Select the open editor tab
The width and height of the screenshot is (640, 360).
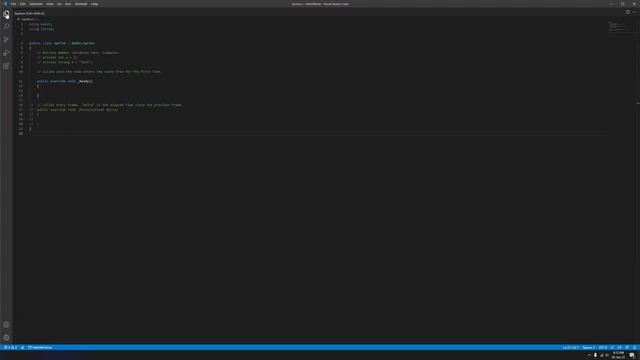(29, 13)
